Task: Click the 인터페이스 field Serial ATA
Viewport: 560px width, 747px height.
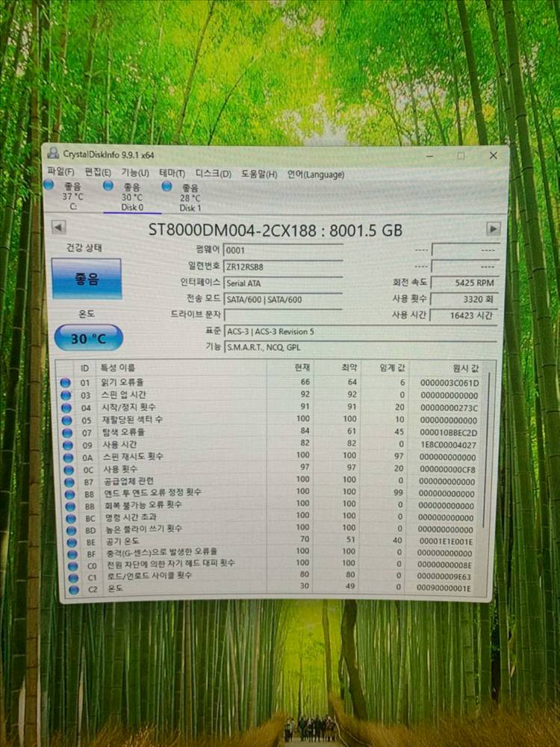Action: click(283, 283)
